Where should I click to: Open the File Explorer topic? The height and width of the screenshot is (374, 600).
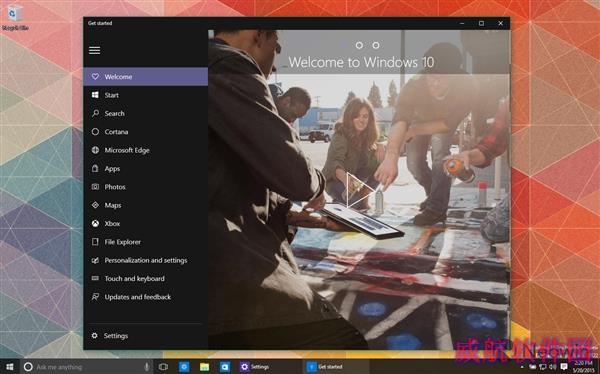point(145,242)
